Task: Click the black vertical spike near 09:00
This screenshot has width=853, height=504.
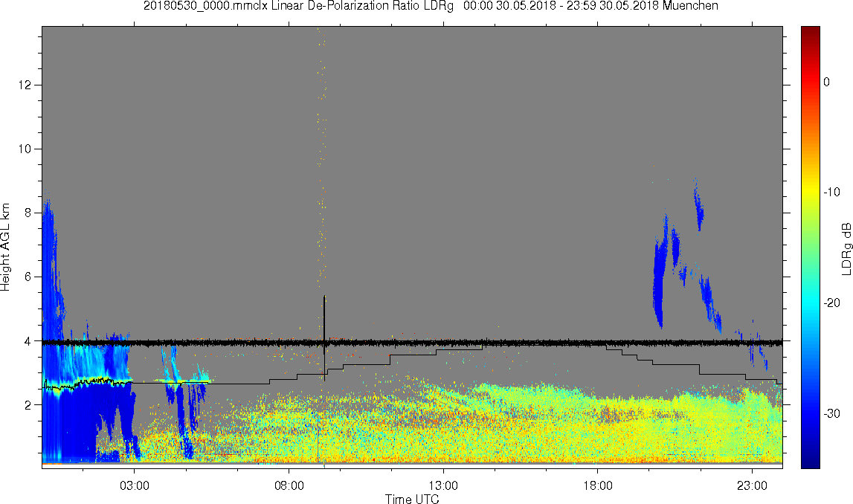Action: click(324, 337)
